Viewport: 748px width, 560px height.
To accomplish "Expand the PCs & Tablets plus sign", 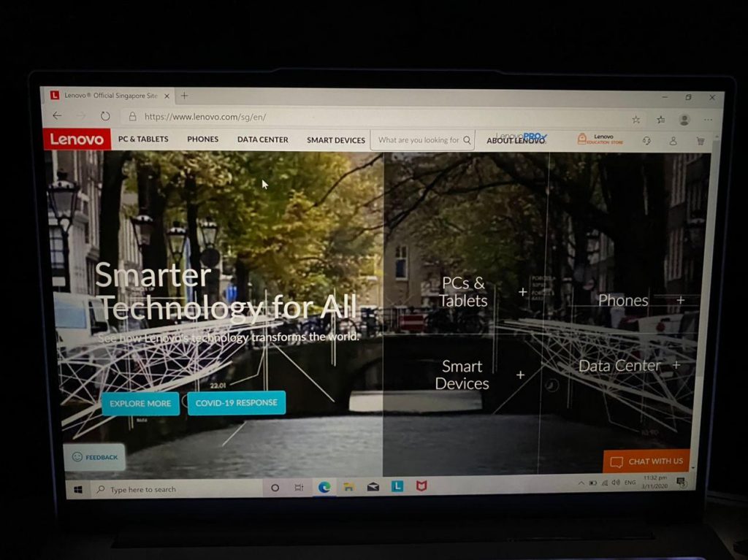I will point(523,291).
